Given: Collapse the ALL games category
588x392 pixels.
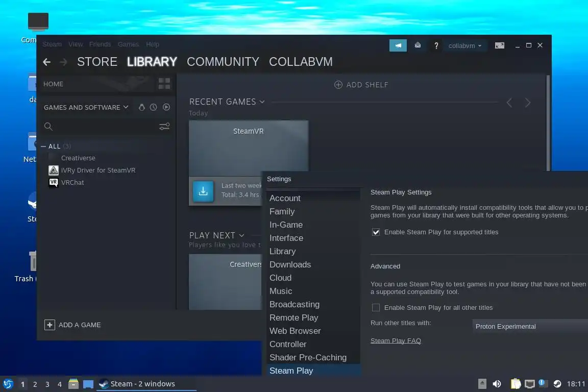Looking at the screenshot, I should 43,146.
